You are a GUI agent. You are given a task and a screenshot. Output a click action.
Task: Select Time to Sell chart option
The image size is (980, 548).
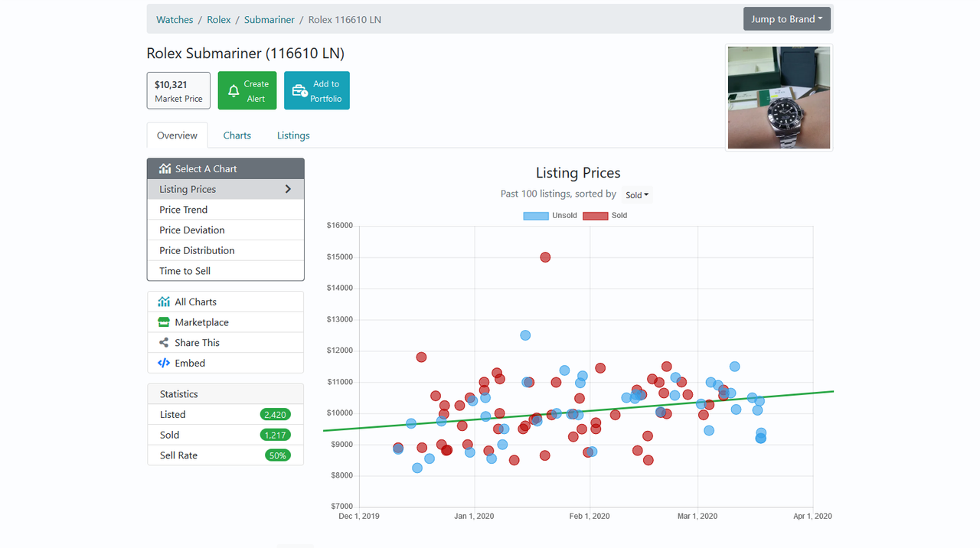(226, 271)
